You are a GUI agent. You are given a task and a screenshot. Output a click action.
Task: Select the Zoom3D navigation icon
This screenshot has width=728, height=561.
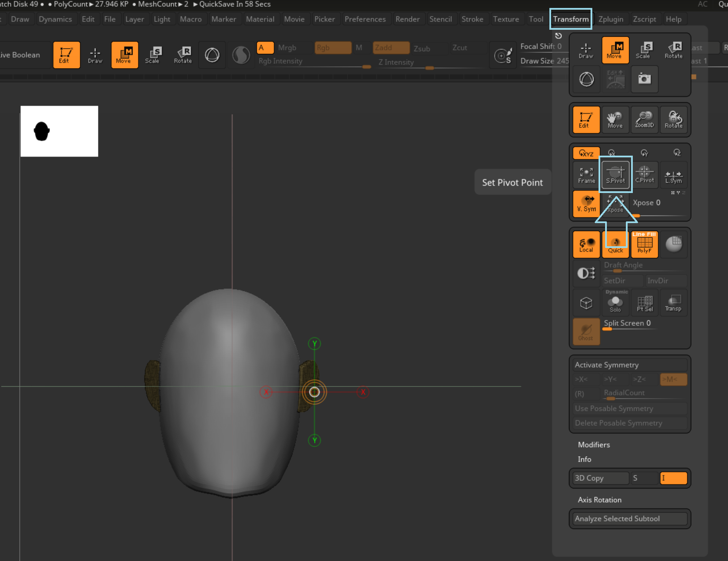644,120
